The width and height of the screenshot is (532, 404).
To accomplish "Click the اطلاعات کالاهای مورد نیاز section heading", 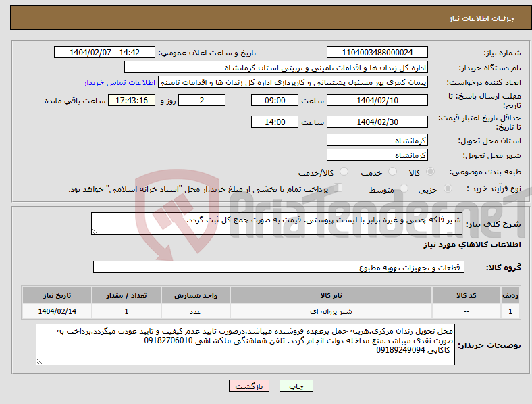I will point(472,245).
